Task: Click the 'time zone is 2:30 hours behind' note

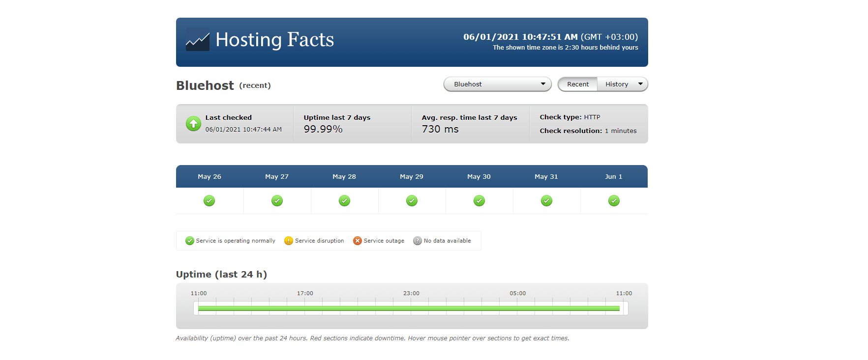Action: pyautogui.click(x=566, y=48)
